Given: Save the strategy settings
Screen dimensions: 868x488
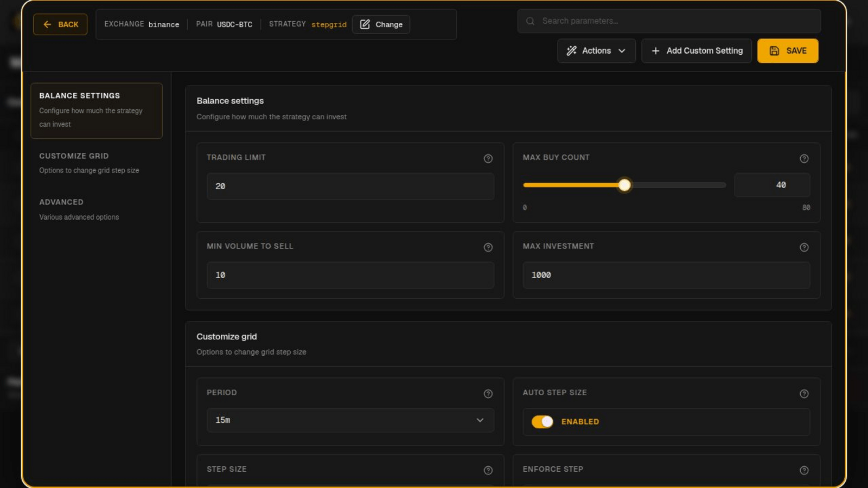Looking at the screenshot, I should point(788,51).
